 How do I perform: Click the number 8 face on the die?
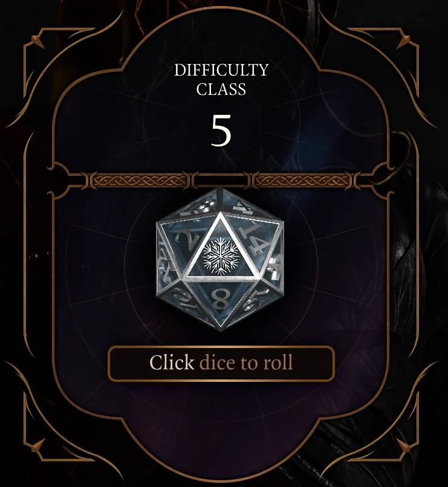pos(220,301)
